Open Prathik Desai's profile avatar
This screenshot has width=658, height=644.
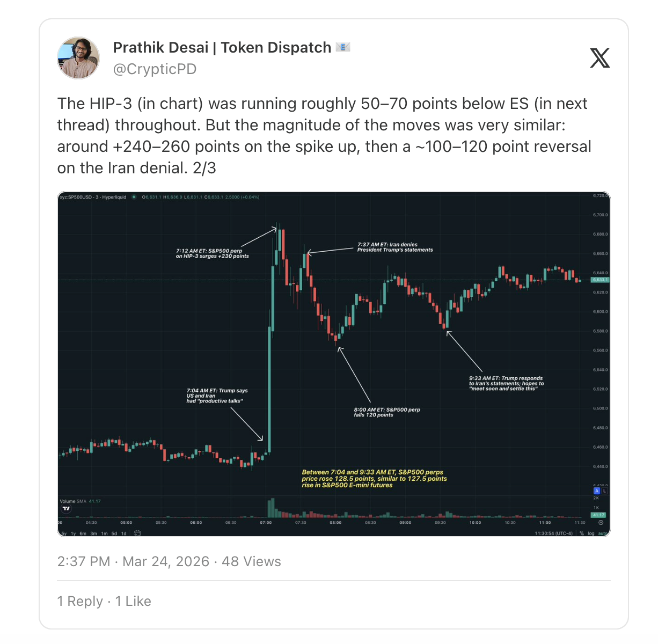click(x=78, y=58)
